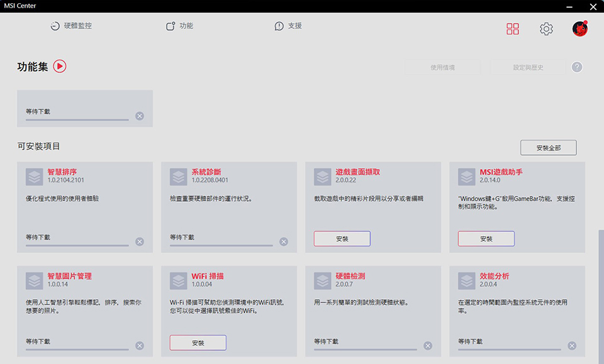
Task: Cancel the 系統診斷 pending download
Action: 284,241
